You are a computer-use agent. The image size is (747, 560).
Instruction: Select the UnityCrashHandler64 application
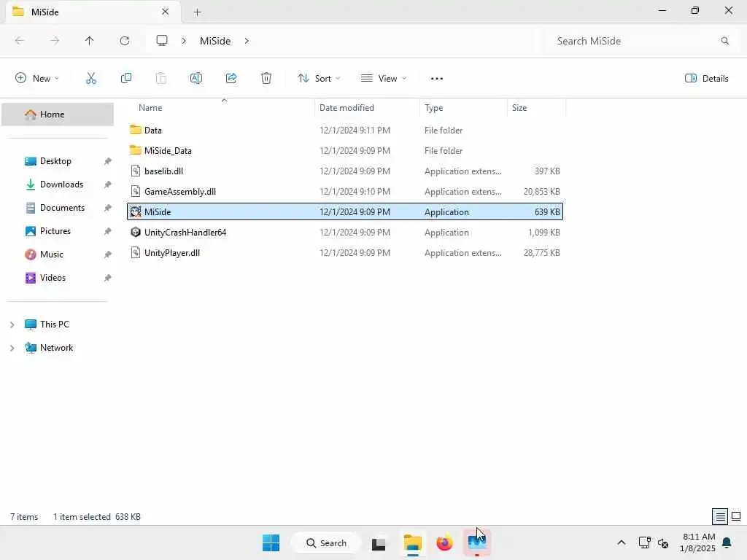(345, 233)
